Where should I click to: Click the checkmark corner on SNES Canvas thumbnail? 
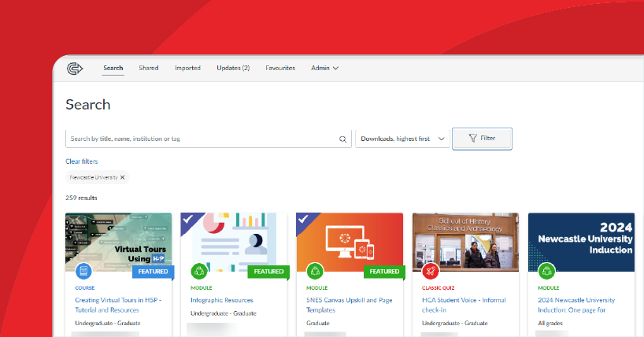click(x=305, y=220)
